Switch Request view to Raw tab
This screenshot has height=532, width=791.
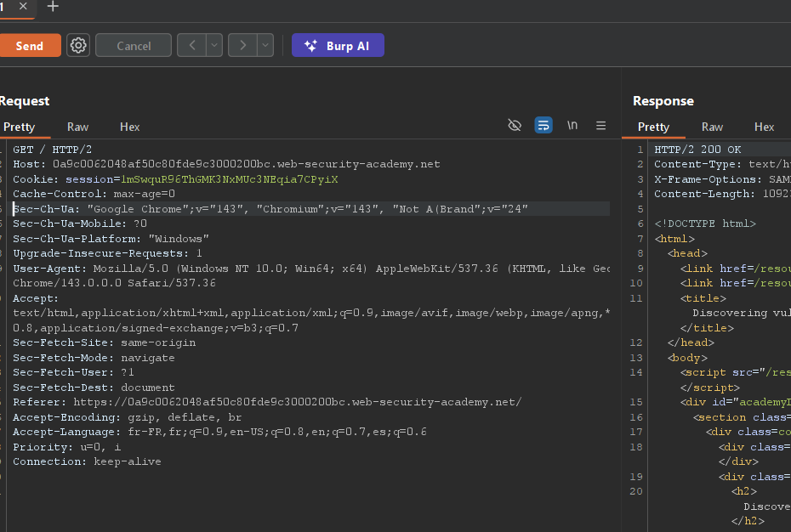78,127
